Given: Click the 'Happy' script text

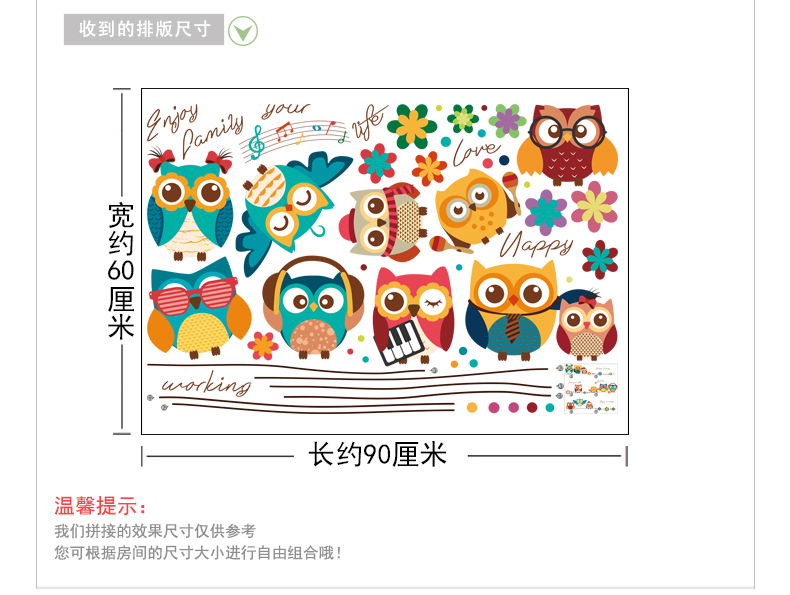Looking at the screenshot, I should coord(537,244).
